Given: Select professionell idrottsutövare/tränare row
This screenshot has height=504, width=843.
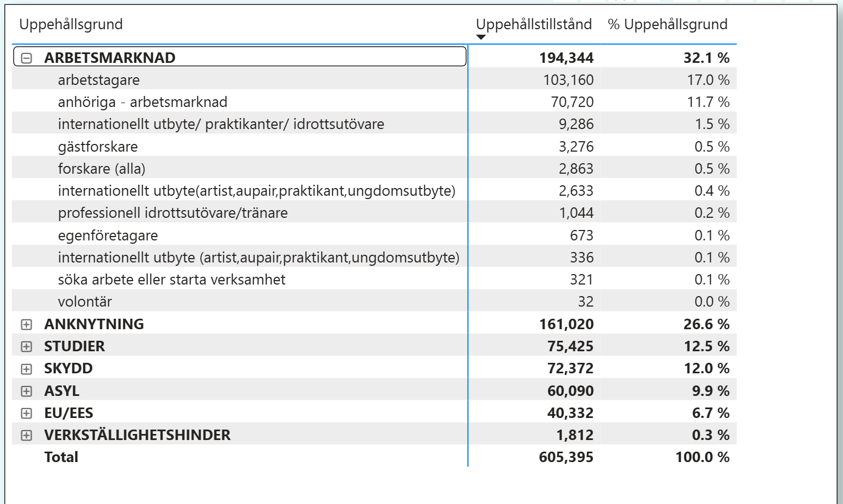Looking at the screenshot, I should (173, 213).
